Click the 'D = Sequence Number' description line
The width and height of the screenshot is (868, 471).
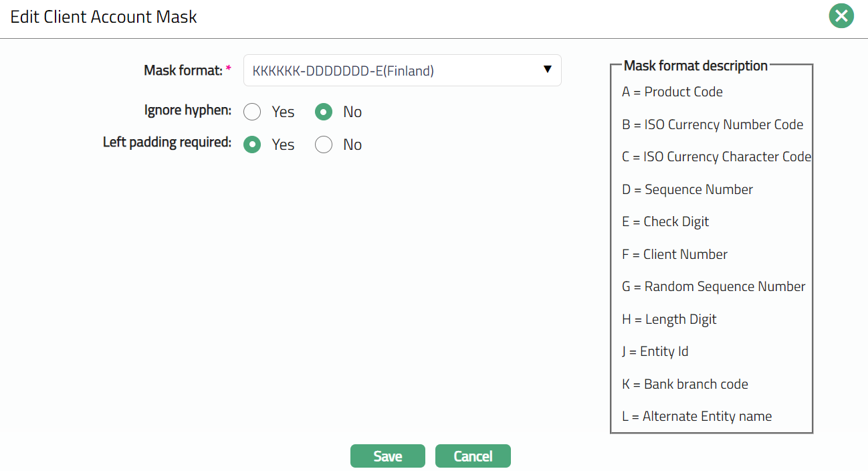tap(687, 190)
